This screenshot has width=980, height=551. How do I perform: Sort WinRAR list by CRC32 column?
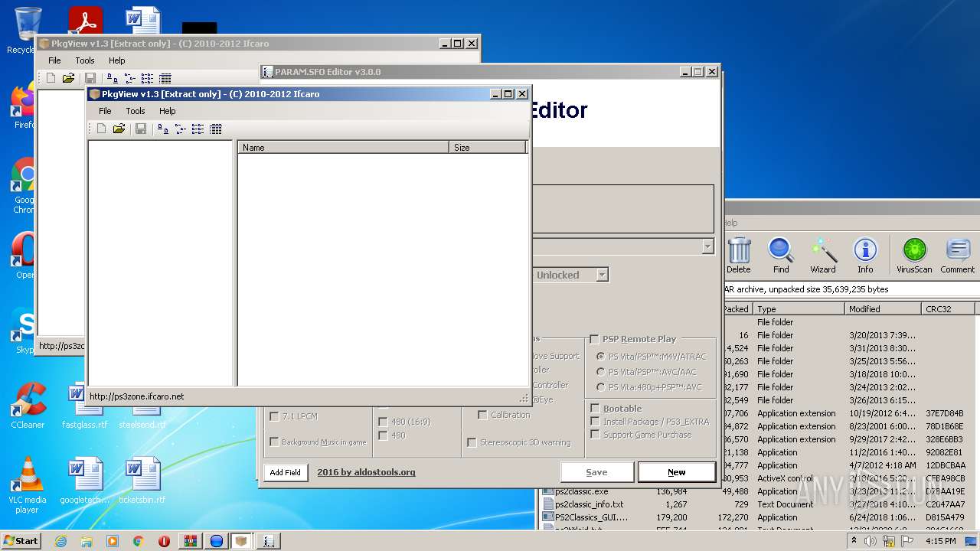(x=948, y=309)
